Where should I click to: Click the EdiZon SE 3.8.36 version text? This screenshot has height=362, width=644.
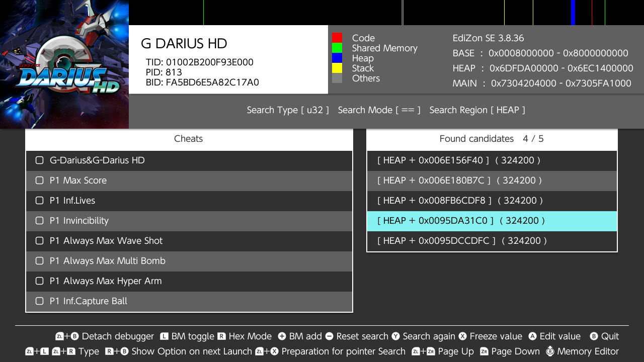489,38
